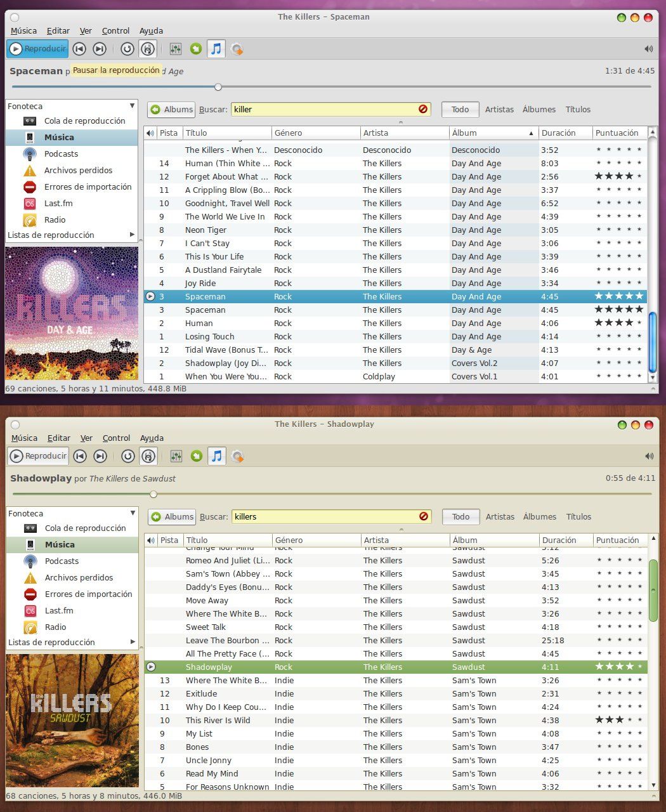The image size is (666, 812).
Task: Sort by Duración column in Shadowplay window
Action: click(x=566, y=540)
